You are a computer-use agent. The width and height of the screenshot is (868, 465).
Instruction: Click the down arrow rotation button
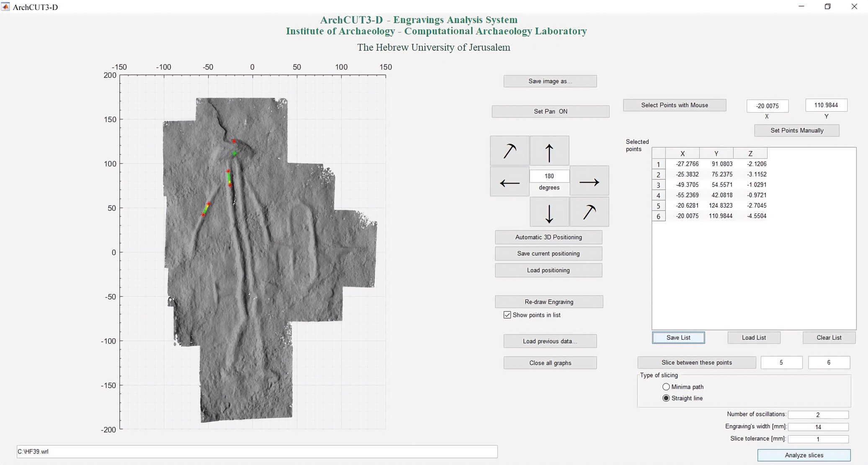[x=549, y=213]
